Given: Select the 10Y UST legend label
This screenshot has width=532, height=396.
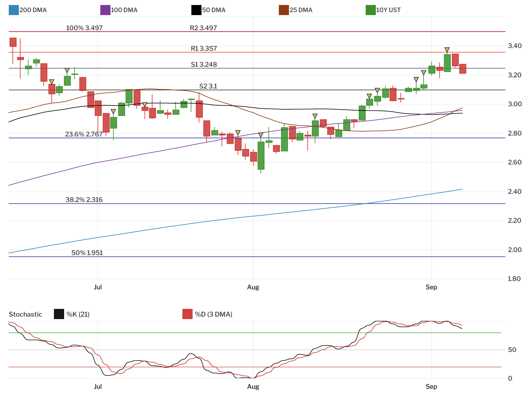Looking at the screenshot, I should [x=389, y=10].
